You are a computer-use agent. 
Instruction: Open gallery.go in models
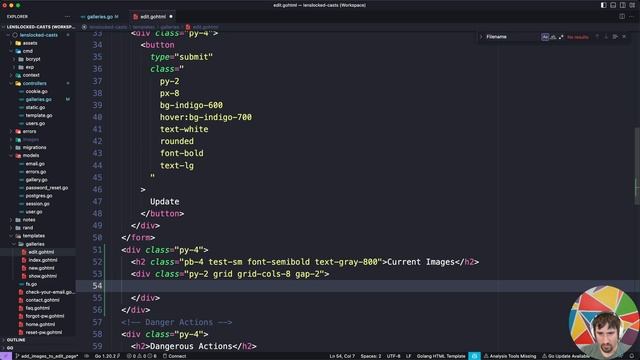coord(36,180)
